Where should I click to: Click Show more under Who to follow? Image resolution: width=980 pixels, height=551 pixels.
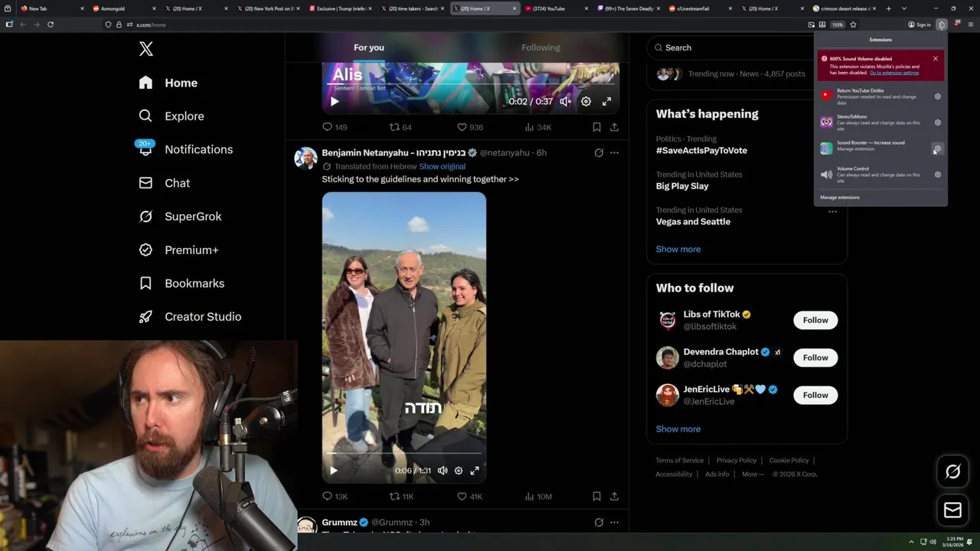[678, 429]
